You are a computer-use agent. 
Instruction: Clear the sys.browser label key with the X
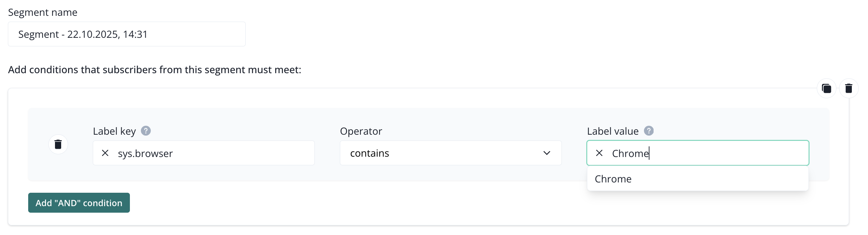point(105,153)
